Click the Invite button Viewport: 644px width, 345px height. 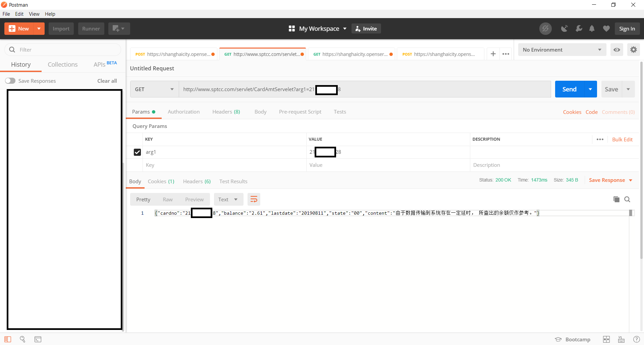click(x=366, y=29)
